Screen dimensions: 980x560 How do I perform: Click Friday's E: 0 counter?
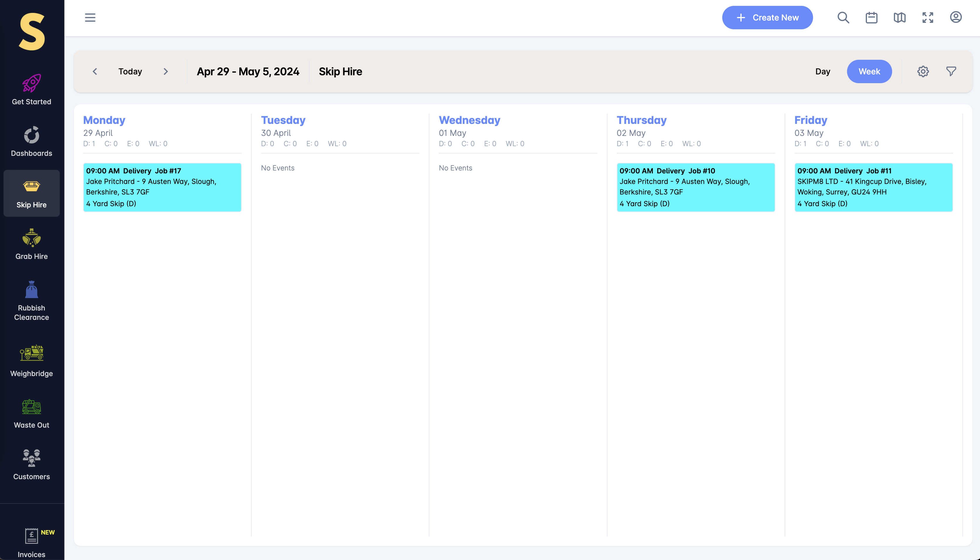pyautogui.click(x=845, y=144)
